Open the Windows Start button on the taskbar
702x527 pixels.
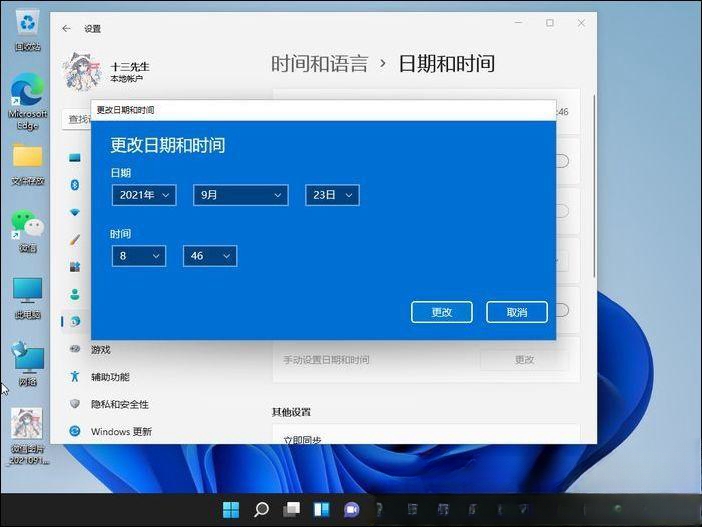[x=231, y=510]
